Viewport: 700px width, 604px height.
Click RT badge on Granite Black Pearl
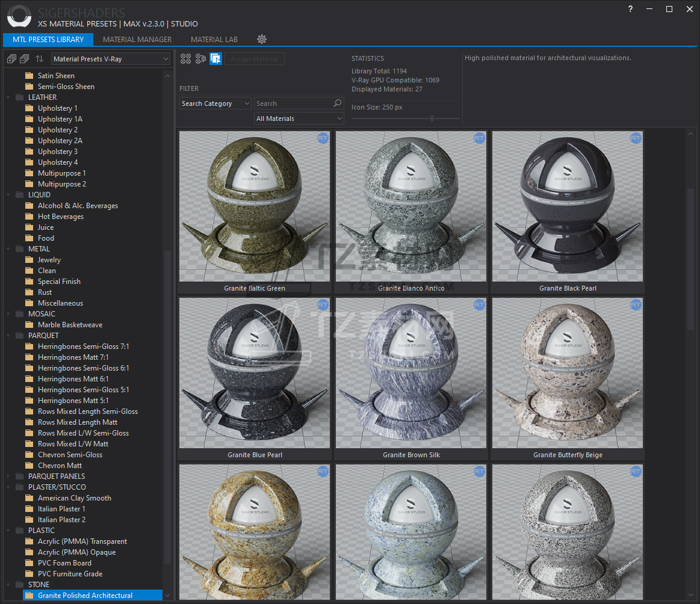636,138
